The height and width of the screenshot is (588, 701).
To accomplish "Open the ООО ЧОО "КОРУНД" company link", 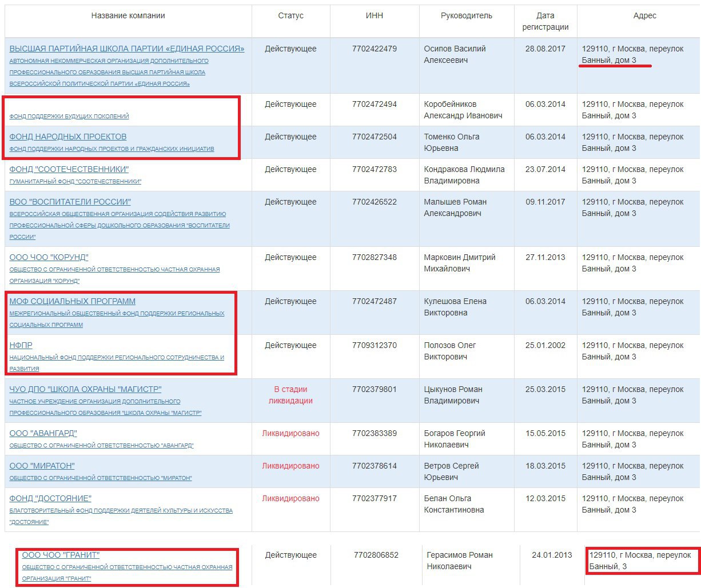I will pos(49,257).
